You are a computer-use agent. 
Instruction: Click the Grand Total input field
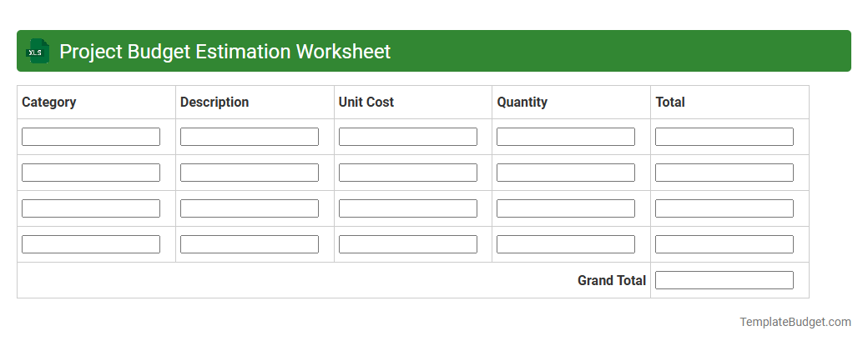coord(724,280)
